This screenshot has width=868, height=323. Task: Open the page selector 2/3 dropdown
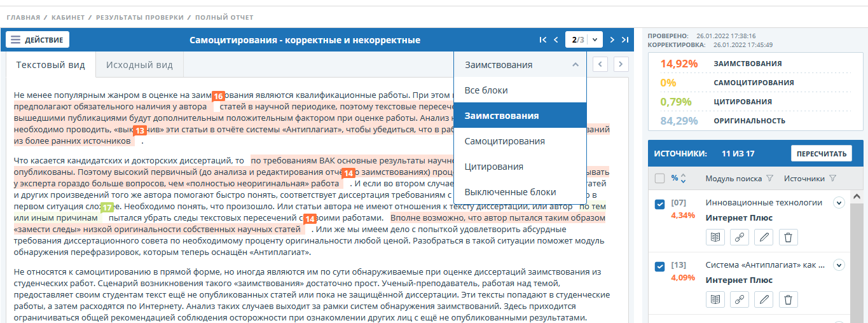point(586,40)
